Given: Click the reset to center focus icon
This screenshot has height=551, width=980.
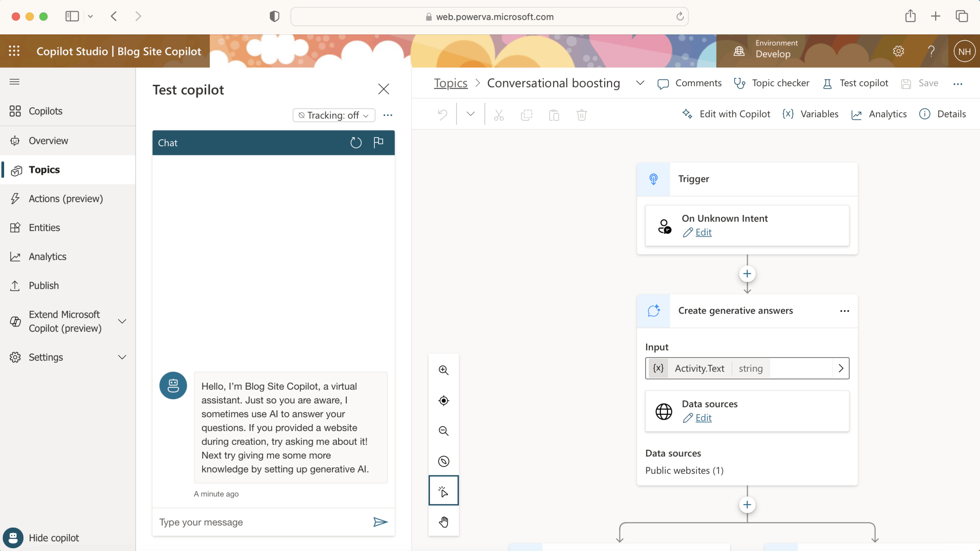Looking at the screenshot, I should [x=443, y=401].
